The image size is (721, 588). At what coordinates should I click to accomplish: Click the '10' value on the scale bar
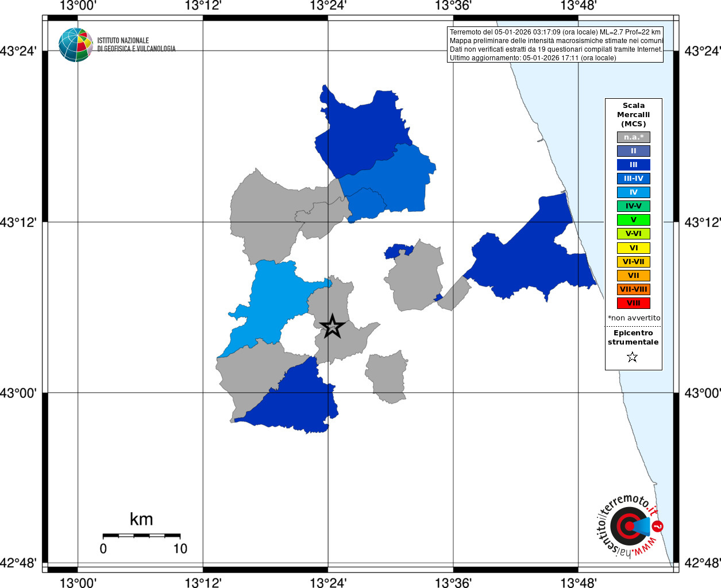pyautogui.click(x=180, y=549)
